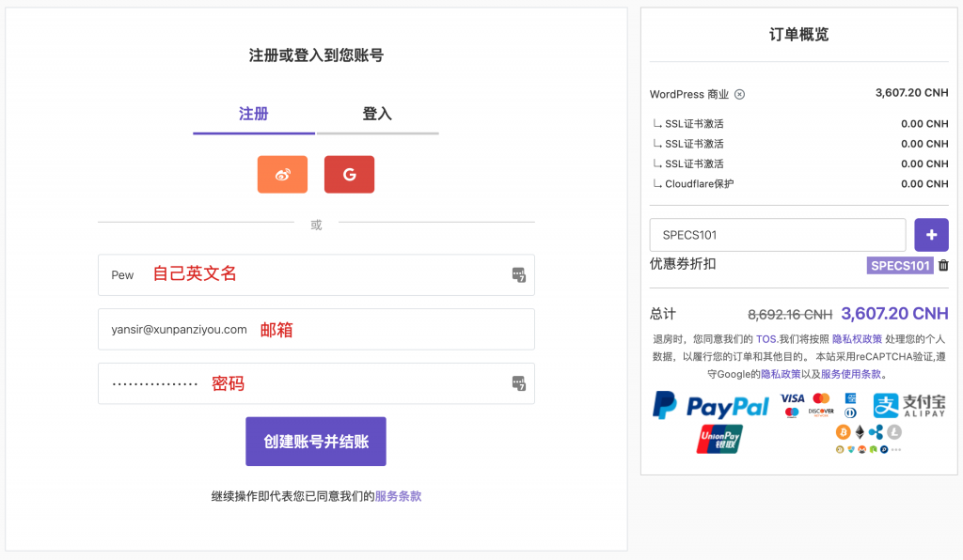
Task: Delete the SPECS101 coupon with trash icon
Action: [943, 266]
